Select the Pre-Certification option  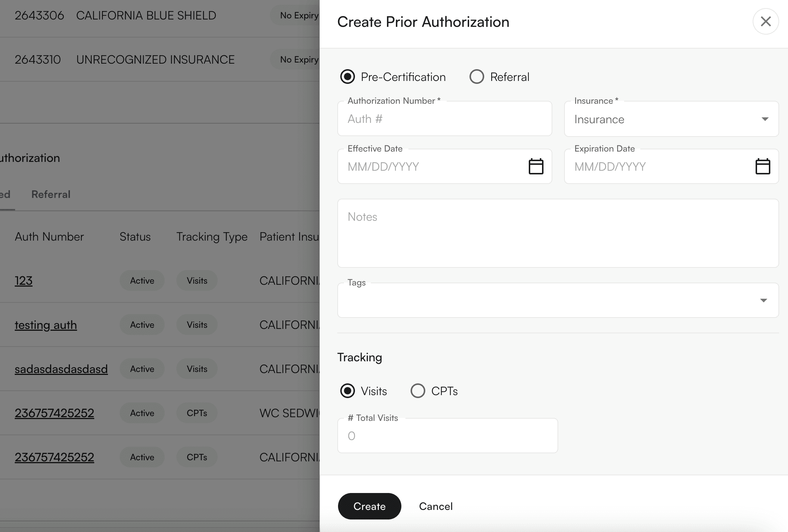tap(347, 77)
